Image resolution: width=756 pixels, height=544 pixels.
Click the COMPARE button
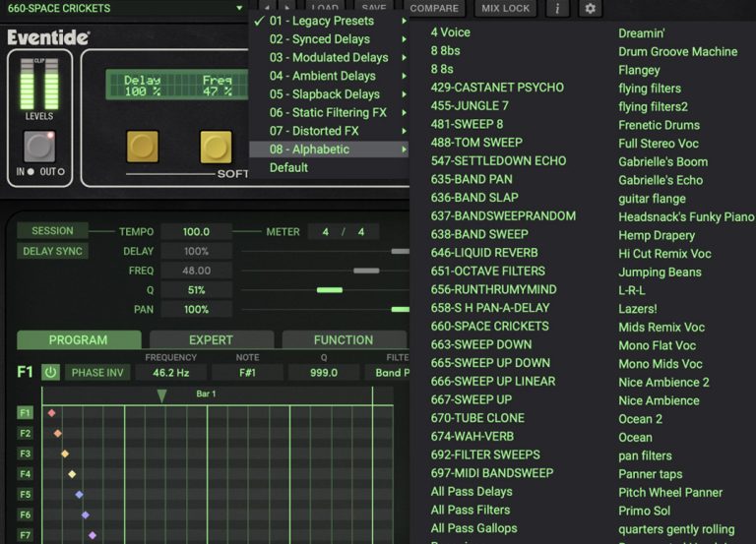tap(434, 9)
